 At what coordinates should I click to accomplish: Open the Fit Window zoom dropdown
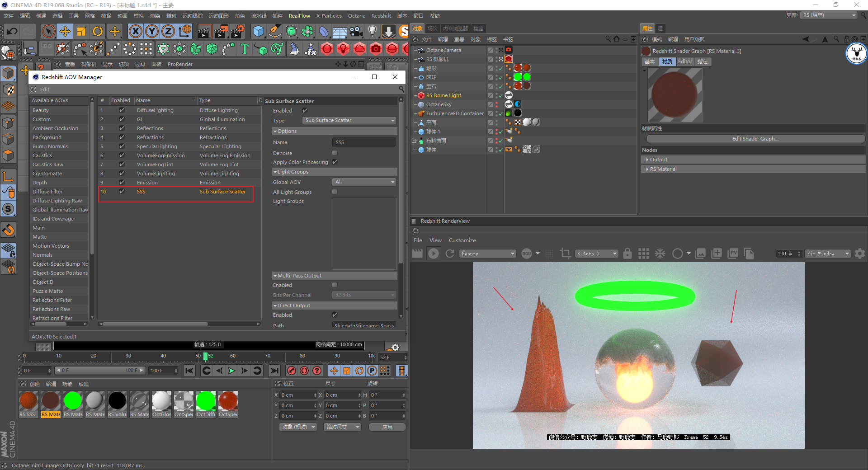[828, 254]
